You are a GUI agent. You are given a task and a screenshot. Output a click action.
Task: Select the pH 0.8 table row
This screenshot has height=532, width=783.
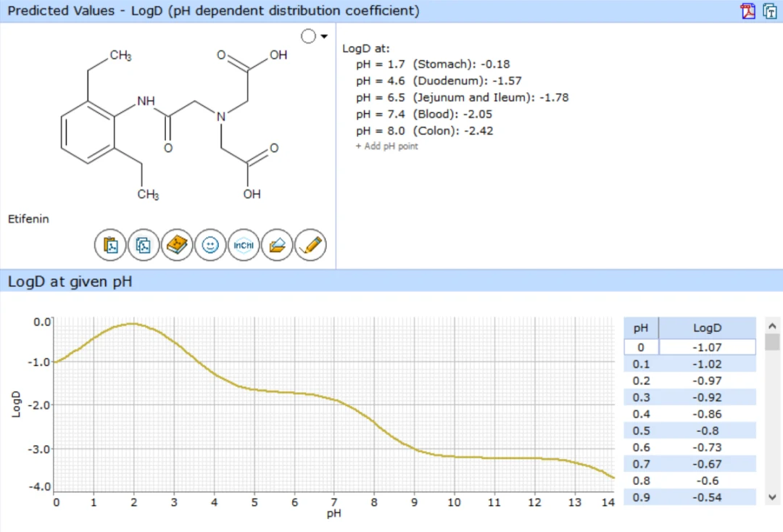(x=689, y=481)
